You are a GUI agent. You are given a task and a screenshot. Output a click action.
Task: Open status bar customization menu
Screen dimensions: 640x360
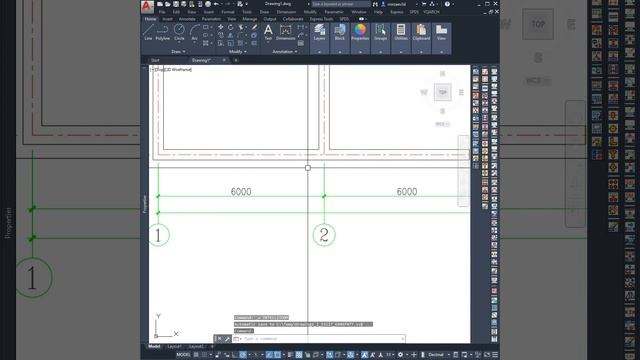tap(495, 355)
